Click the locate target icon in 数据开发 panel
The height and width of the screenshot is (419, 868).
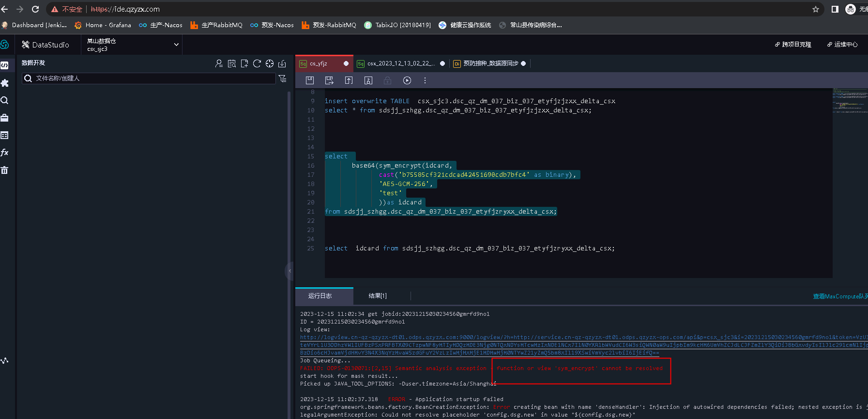click(x=270, y=63)
